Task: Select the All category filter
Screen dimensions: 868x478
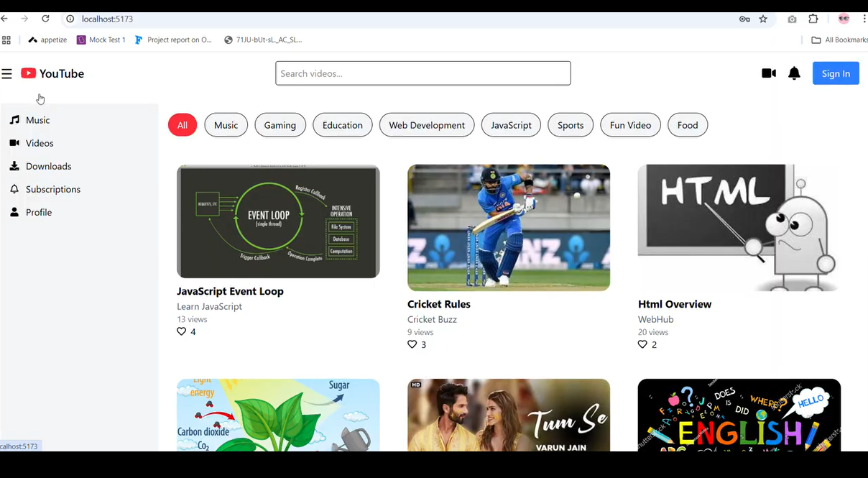Action: 183,125
